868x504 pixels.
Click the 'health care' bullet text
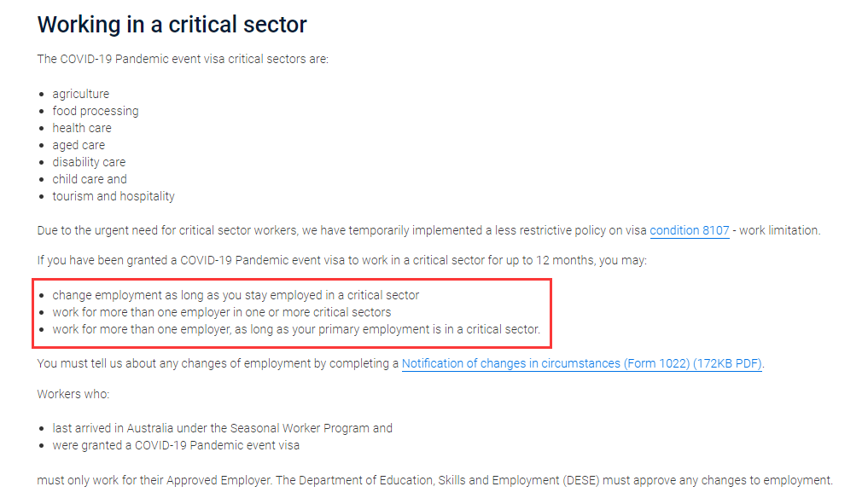tap(82, 128)
